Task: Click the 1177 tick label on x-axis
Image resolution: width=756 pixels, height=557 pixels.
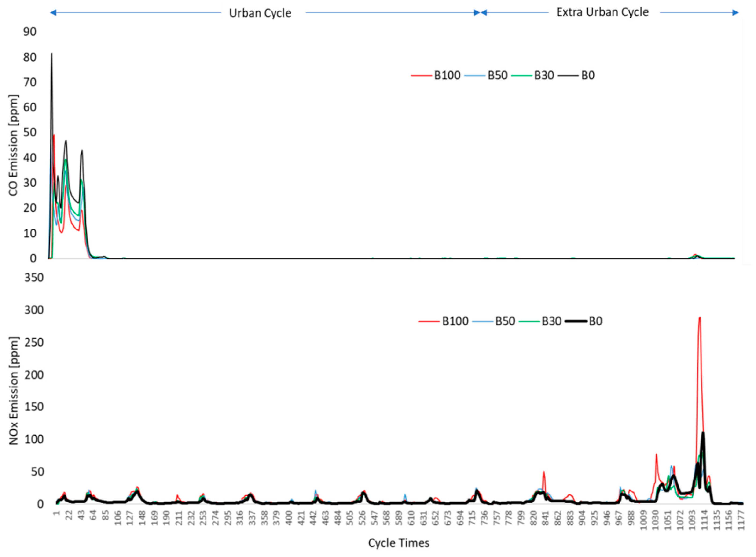Action: [x=741, y=520]
